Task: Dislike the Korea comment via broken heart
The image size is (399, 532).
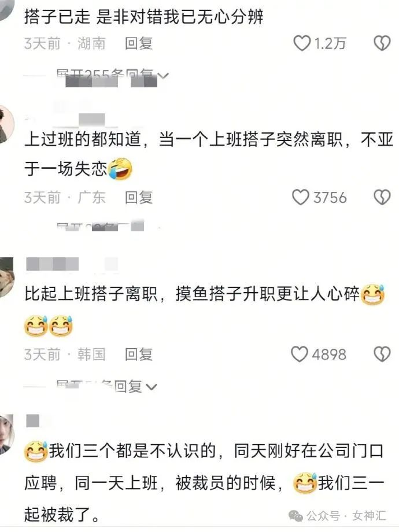Action: [382, 354]
